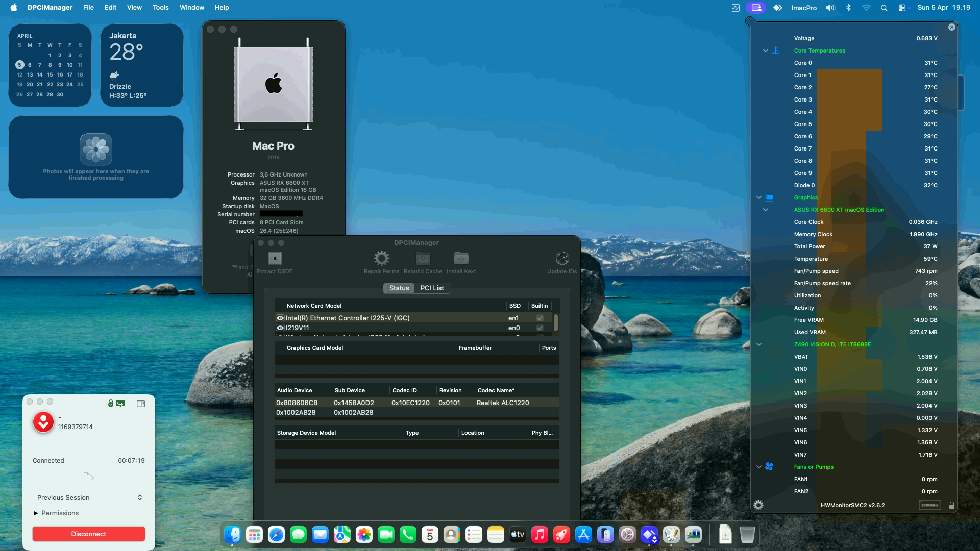The height and width of the screenshot is (551, 980).
Task: Close the HWMonitorSMC2 popover with the X
Action: tap(951, 27)
